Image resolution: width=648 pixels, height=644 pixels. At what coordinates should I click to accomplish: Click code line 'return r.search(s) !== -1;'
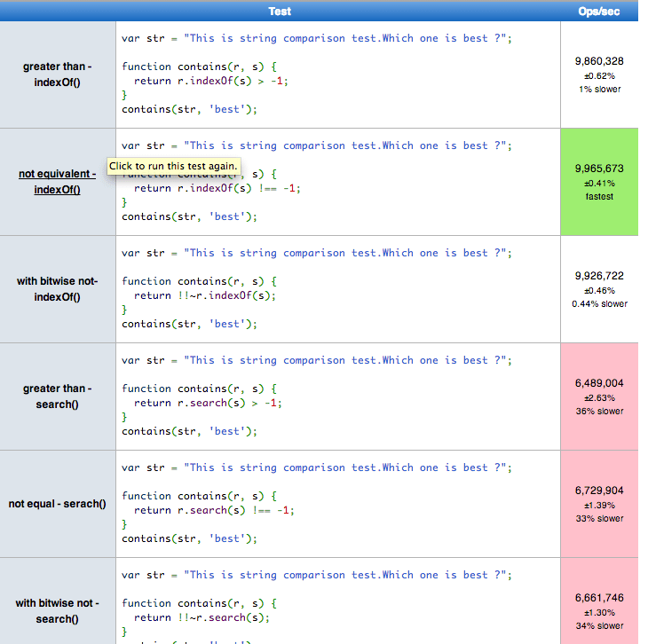click(214, 511)
